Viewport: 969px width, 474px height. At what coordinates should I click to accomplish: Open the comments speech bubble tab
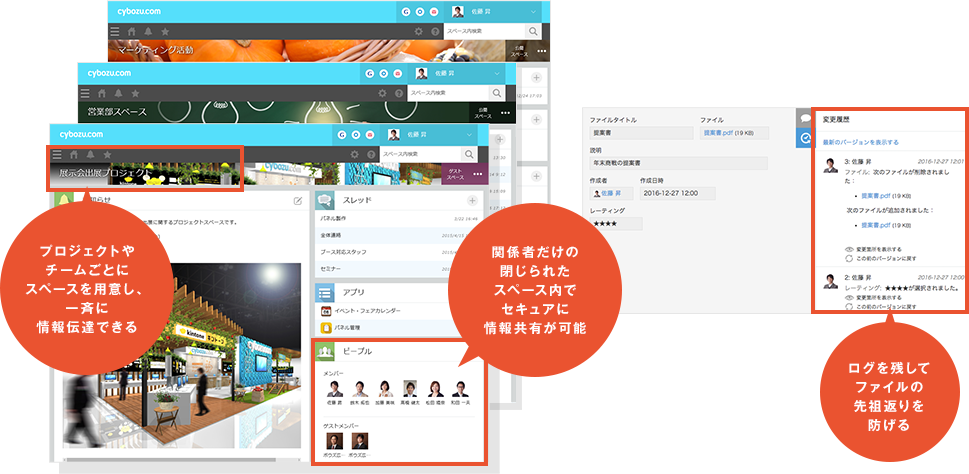805,118
